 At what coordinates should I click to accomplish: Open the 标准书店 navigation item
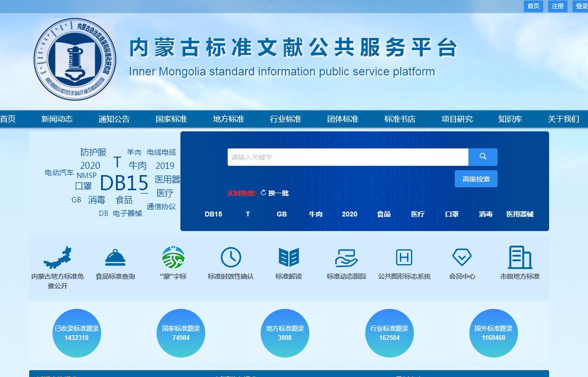[x=400, y=119]
